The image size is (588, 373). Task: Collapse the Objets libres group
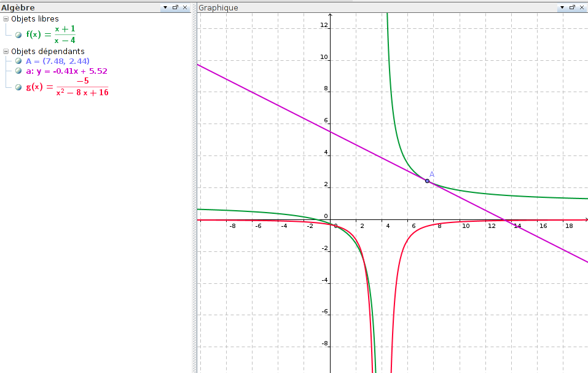[6, 19]
